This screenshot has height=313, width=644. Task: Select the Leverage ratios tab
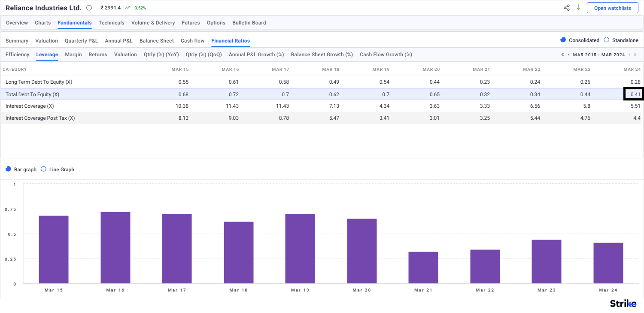47,55
